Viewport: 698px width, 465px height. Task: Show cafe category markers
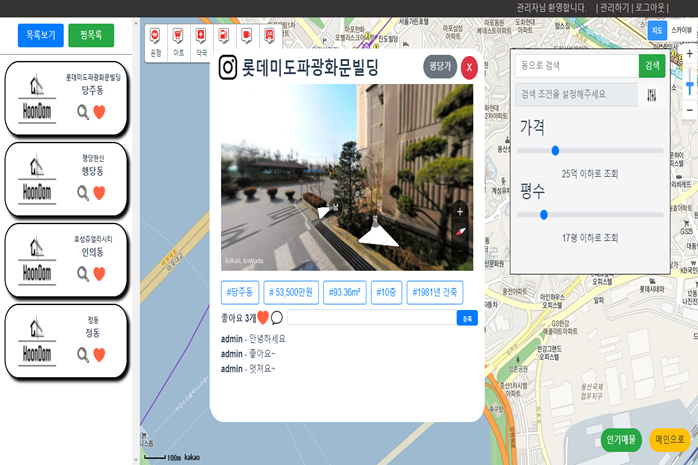coord(247,36)
